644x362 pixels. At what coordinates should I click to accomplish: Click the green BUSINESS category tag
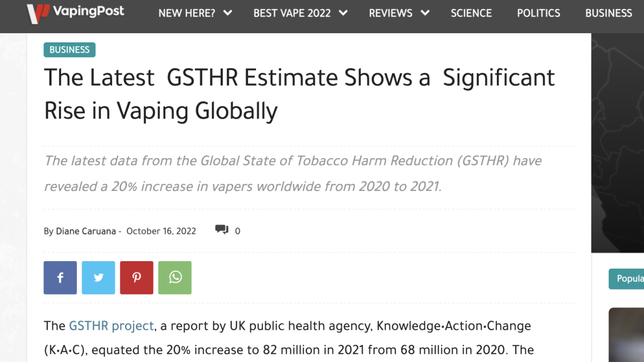point(69,50)
